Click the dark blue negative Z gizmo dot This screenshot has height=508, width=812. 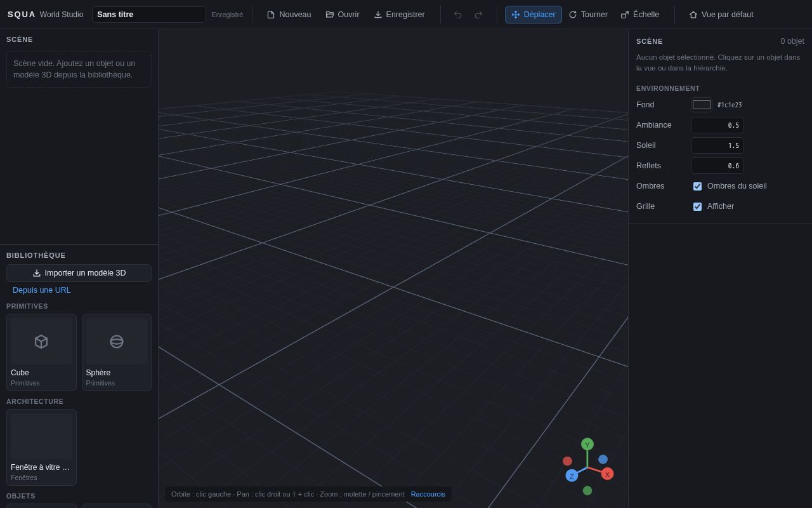[x=603, y=459]
